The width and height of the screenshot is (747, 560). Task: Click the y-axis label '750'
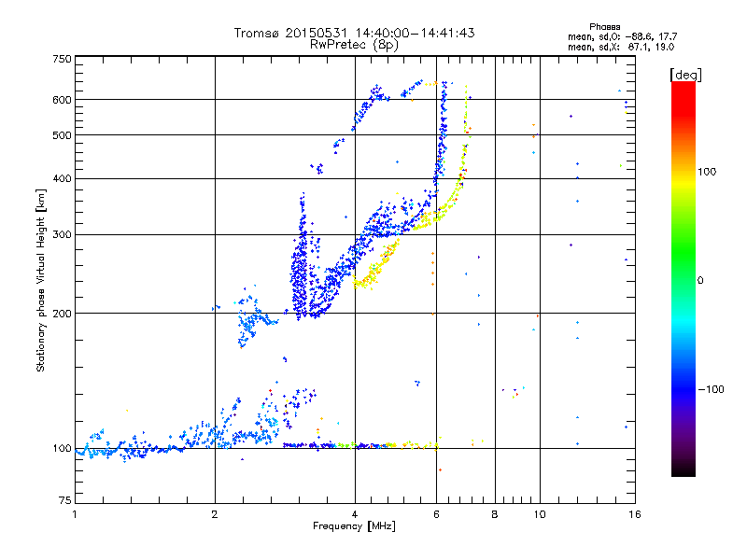click(62, 59)
